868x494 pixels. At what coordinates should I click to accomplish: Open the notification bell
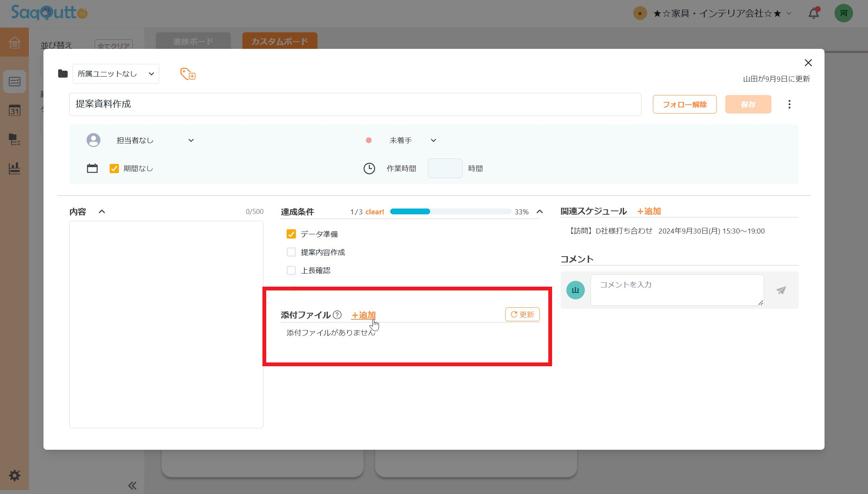[813, 13]
